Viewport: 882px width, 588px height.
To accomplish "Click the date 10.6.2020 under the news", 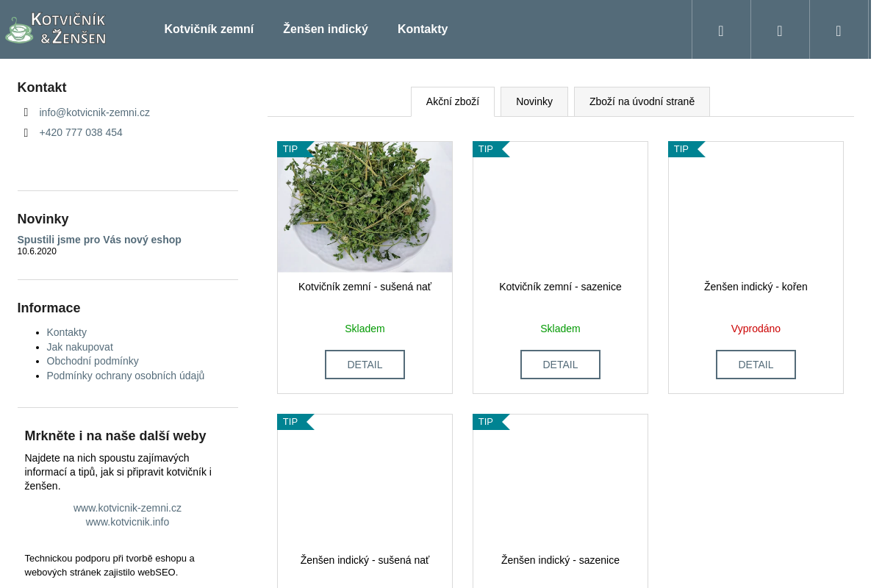I will (x=37, y=251).
